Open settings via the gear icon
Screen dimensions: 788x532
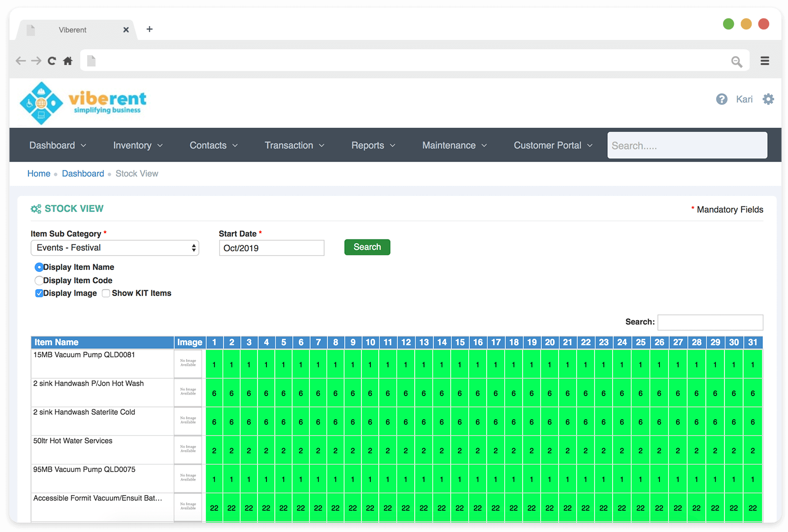click(x=768, y=99)
